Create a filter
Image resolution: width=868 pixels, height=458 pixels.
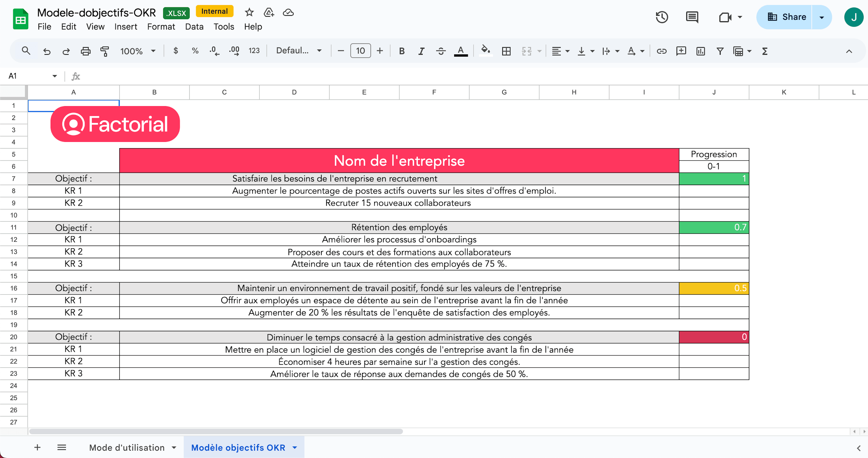(x=720, y=51)
